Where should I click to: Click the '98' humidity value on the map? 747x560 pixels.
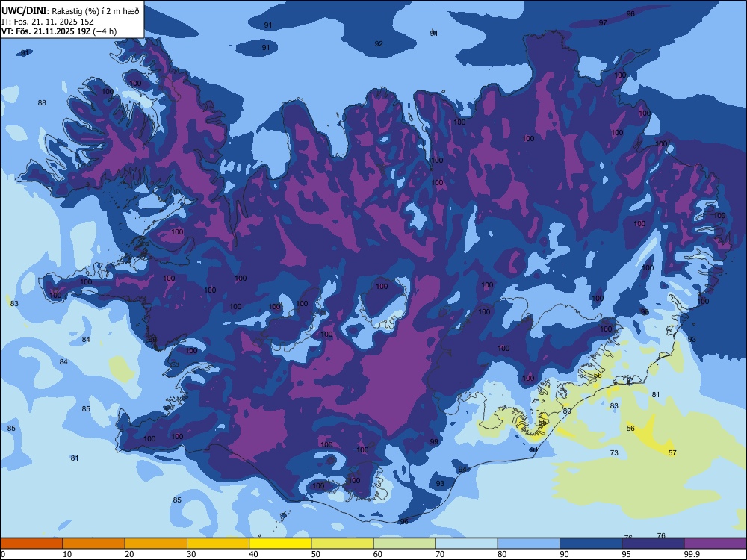click(645, 312)
